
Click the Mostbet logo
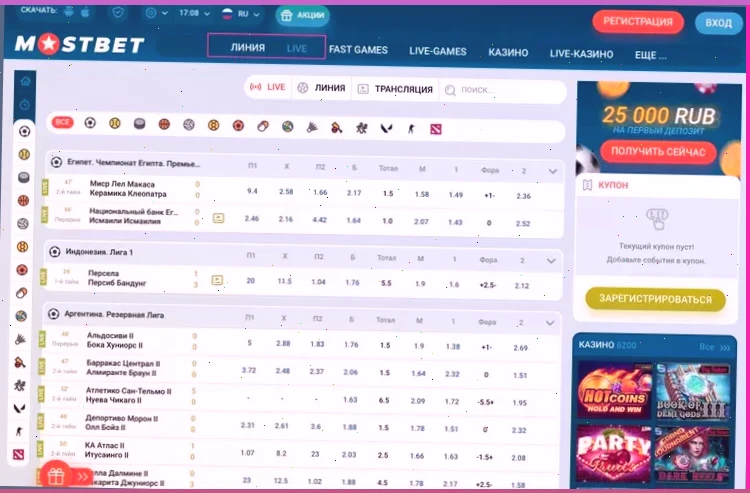(x=79, y=44)
